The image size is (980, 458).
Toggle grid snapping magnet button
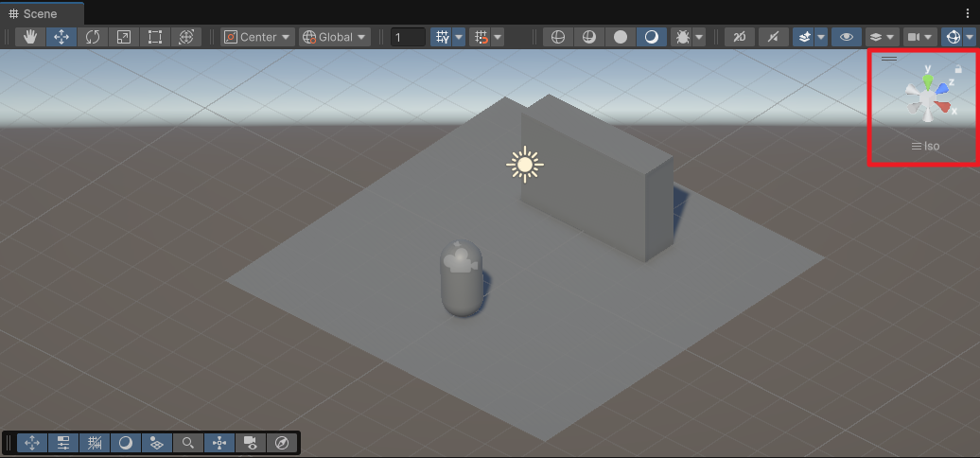481,37
